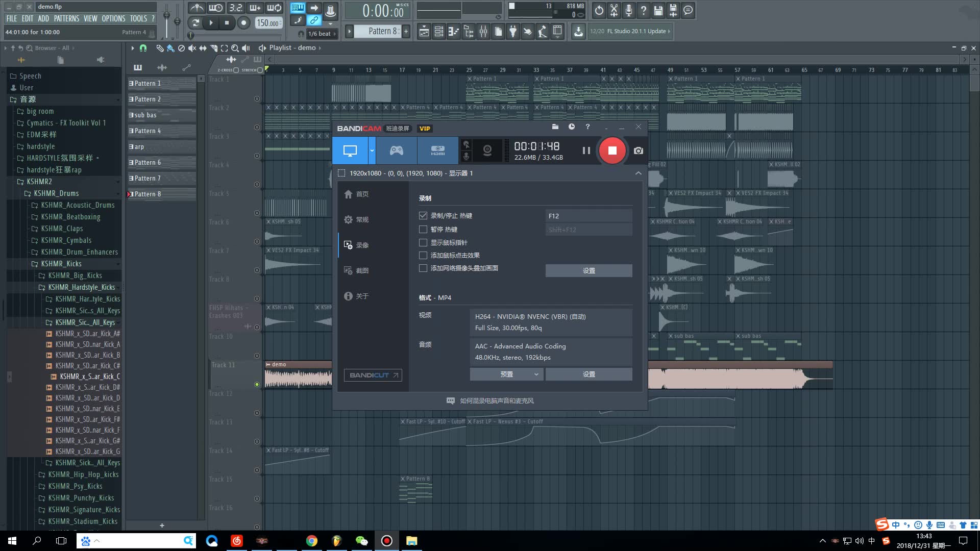Enable 添加鼠标点击效果 checkbox

[x=423, y=255]
